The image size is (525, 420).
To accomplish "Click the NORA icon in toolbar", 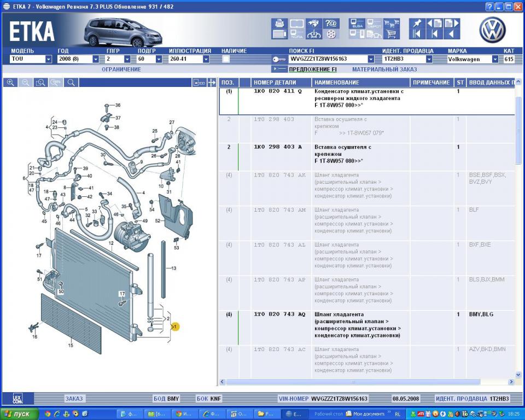I will point(296,34).
